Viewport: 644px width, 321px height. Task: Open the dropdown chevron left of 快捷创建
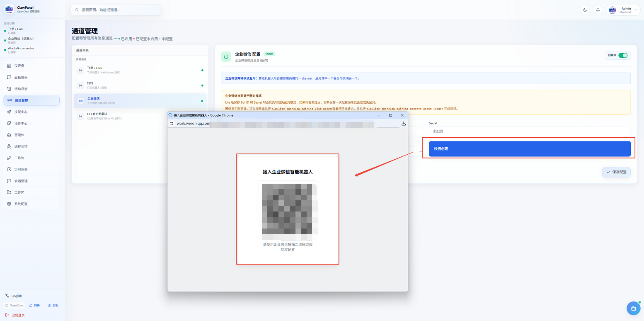click(421, 151)
